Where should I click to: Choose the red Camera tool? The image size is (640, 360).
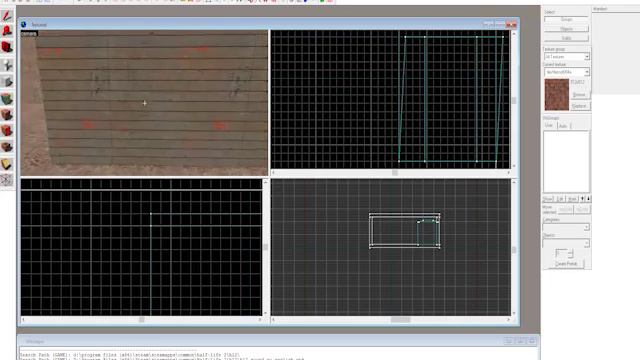7,47
